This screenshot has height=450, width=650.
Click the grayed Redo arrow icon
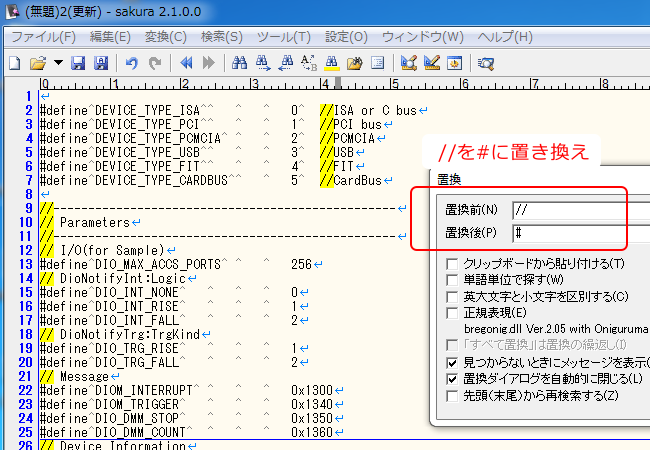[155, 63]
